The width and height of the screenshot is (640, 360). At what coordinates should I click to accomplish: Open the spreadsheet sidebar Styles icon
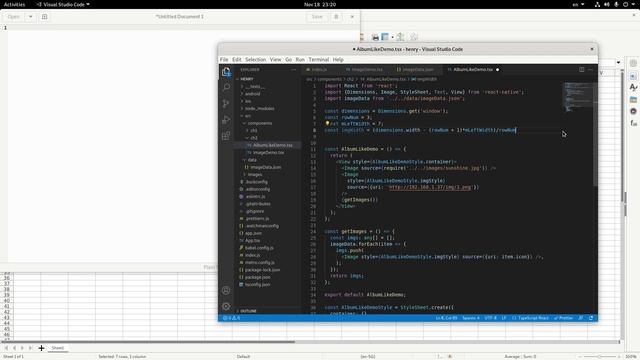[x=633, y=87]
